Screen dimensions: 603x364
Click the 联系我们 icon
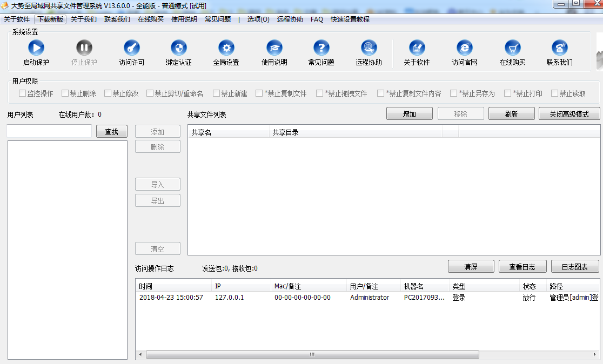(x=559, y=48)
